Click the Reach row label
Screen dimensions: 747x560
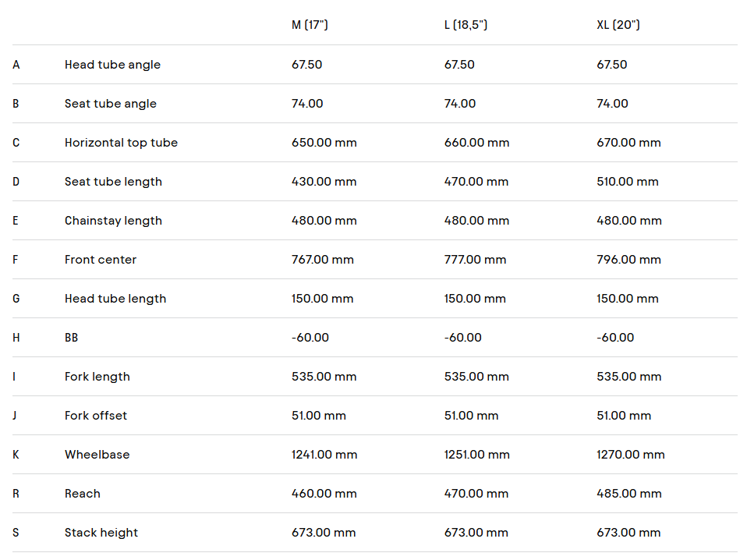coord(83,494)
